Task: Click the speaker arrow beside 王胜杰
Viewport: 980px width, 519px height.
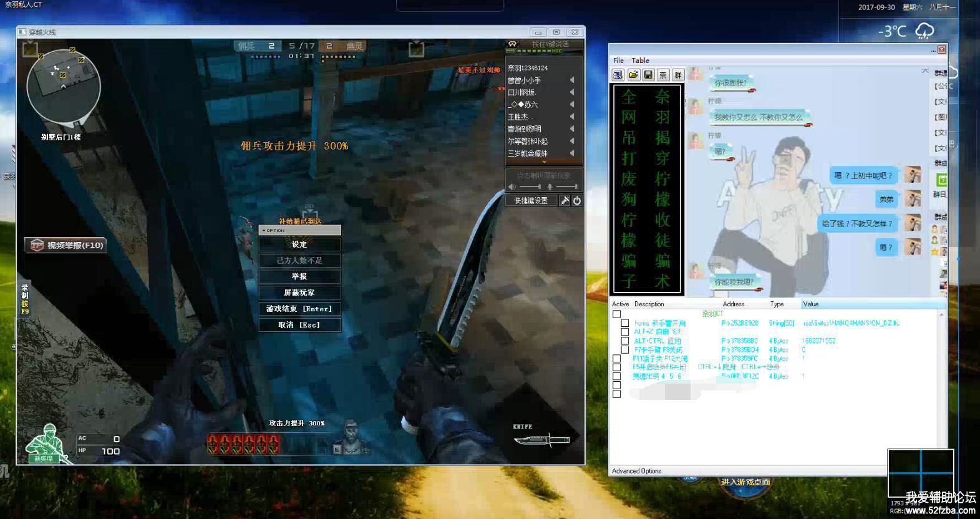Action: tap(572, 116)
